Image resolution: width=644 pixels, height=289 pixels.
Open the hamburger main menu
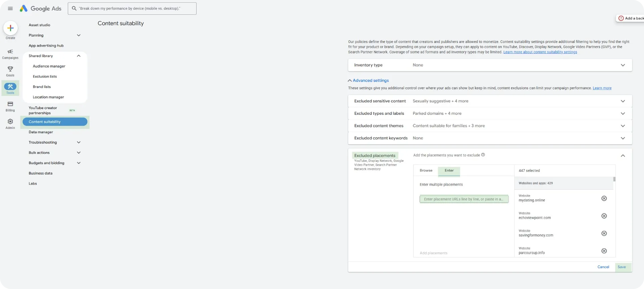tap(10, 8)
